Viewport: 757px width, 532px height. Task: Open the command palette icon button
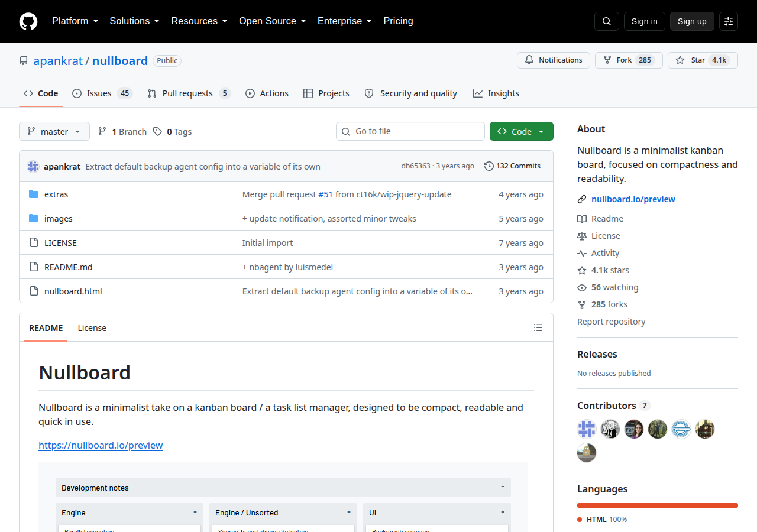coord(729,21)
